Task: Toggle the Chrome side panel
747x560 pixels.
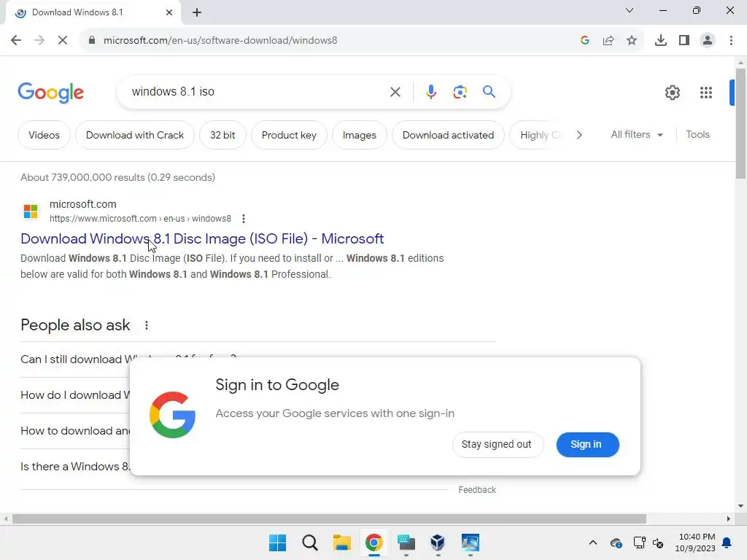Action: coord(684,41)
